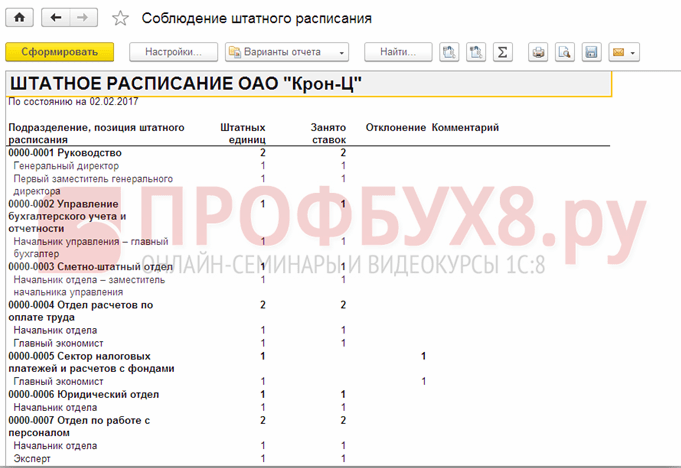Select row 0000-0007 Отдел по работе с персоналом

coord(79,426)
